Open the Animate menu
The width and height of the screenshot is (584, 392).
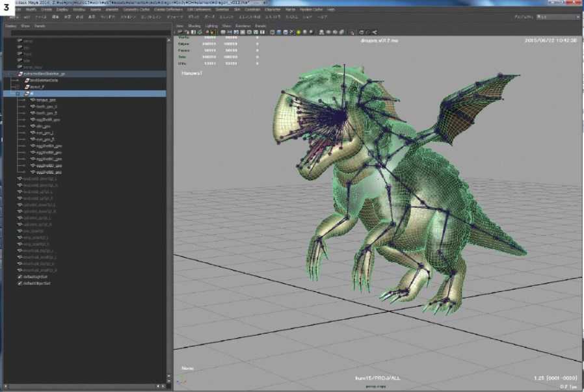112,9
